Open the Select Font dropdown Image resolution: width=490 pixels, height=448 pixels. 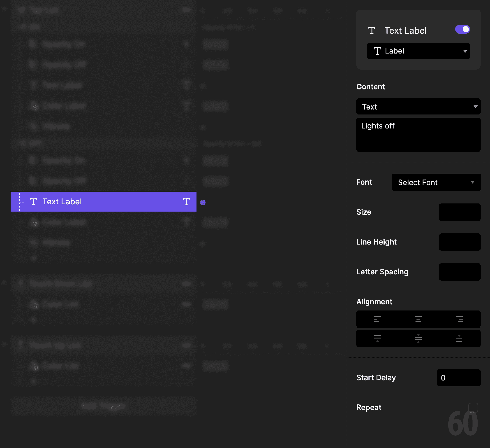[436, 182]
